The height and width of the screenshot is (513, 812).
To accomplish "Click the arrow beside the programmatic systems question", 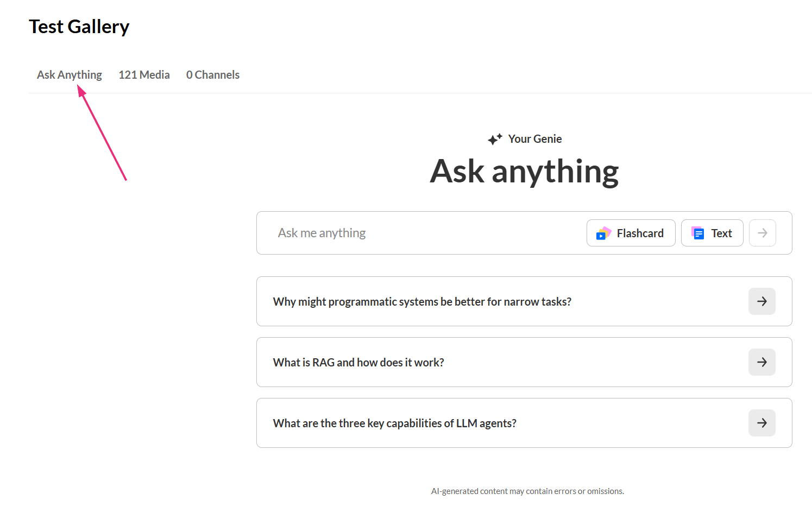I will 761,301.
